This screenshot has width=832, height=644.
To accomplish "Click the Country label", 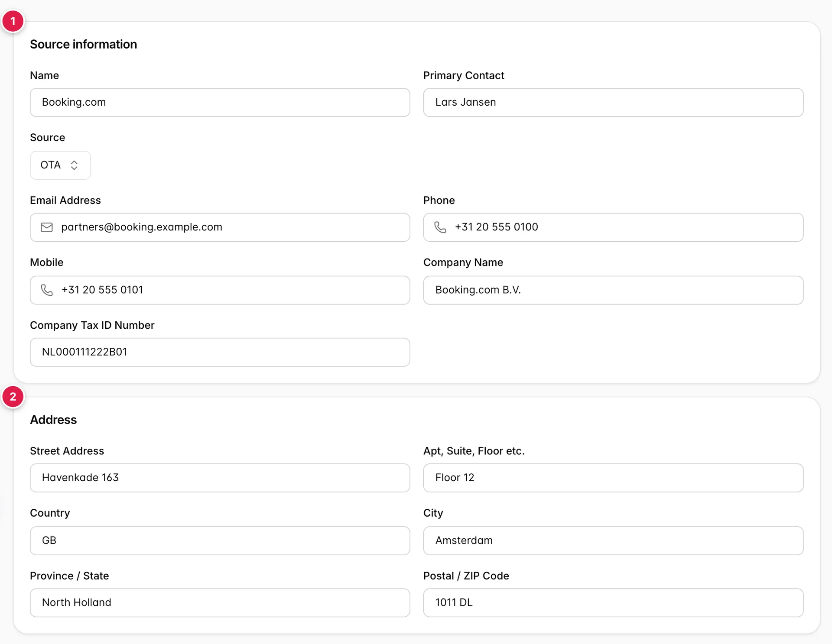I will pos(50,513).
